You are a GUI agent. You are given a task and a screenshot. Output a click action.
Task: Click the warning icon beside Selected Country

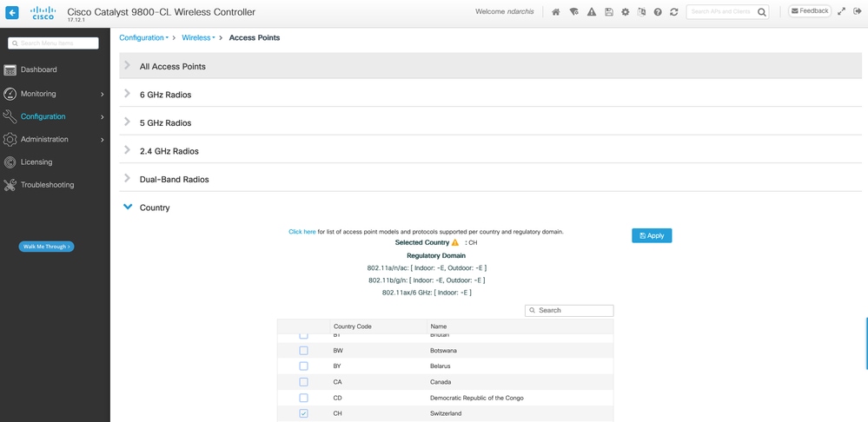pyautogui.click(x=455, y=242)
